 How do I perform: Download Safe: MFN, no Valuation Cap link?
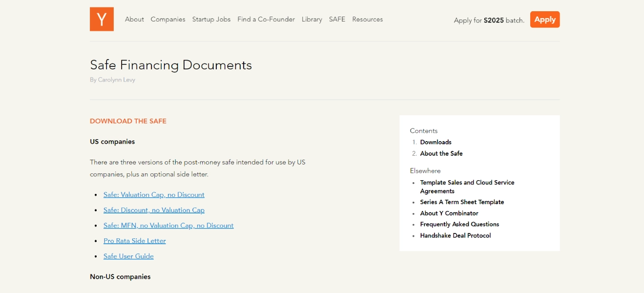pos(168,226)
